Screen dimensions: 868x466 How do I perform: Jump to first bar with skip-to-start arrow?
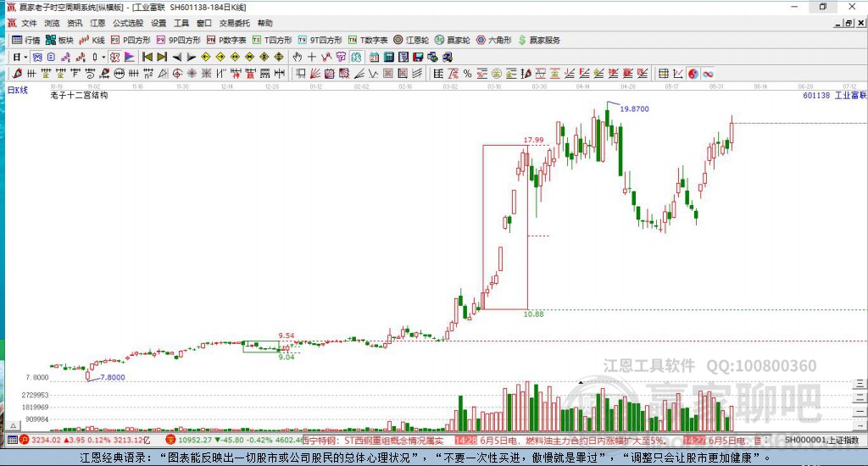click(x=147, y=57)
